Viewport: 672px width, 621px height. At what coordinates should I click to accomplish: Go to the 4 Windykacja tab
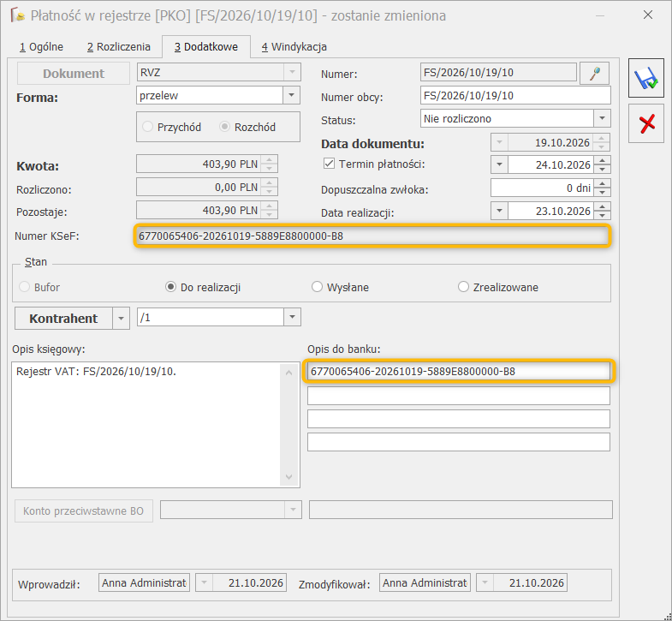294,47
